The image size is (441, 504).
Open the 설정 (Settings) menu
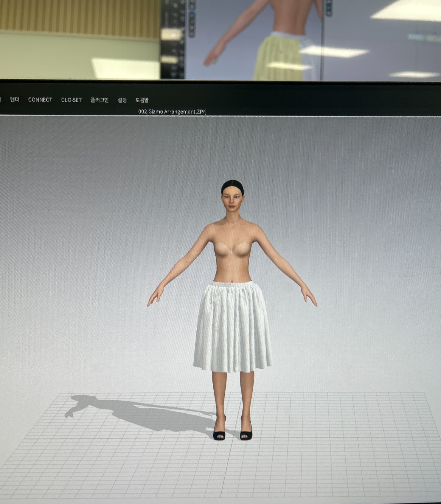[122, 100]
